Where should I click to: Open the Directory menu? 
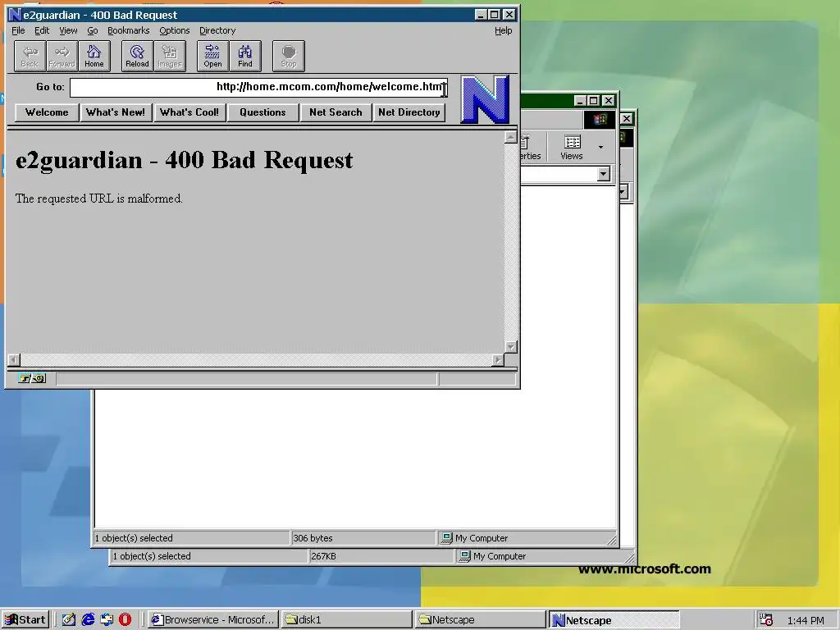click(217, 30)
